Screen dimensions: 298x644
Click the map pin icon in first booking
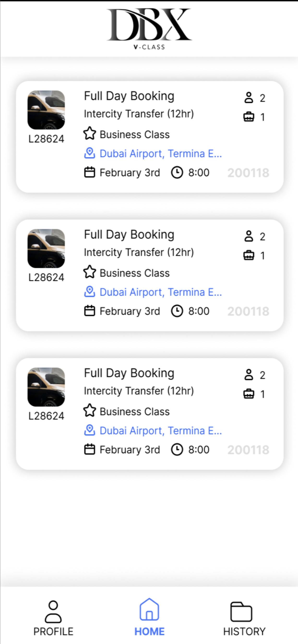point(89,153)
